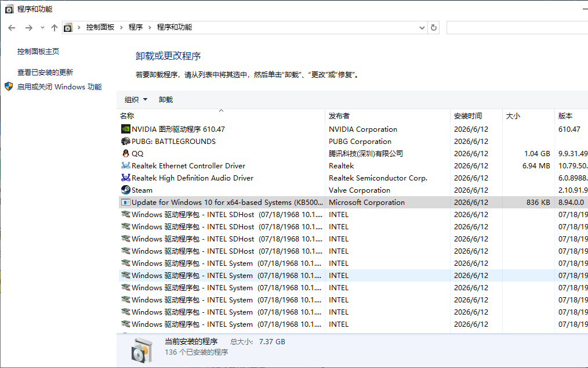Expand chevron between 控制面板 and 程序
588x368 pixels.
click(x=122, y=27)
